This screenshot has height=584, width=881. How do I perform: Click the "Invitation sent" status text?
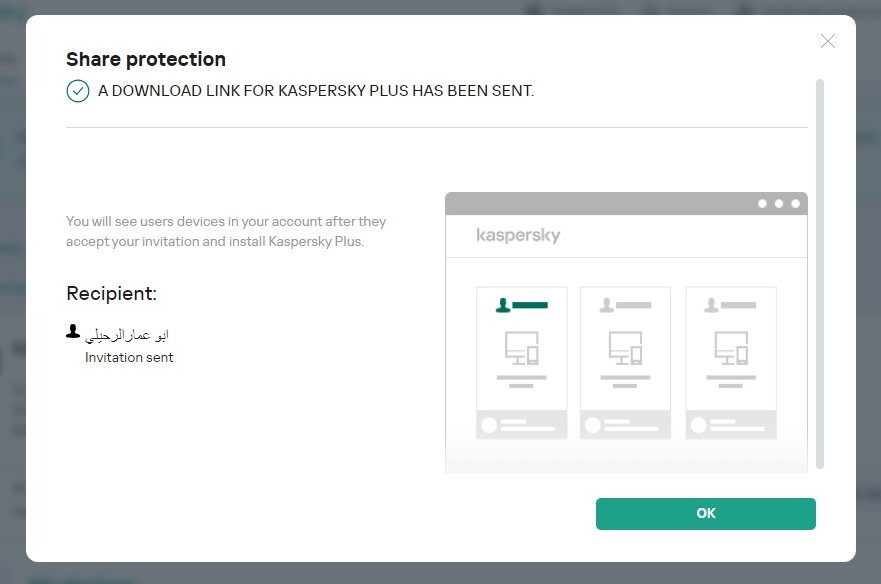(129, 357)
